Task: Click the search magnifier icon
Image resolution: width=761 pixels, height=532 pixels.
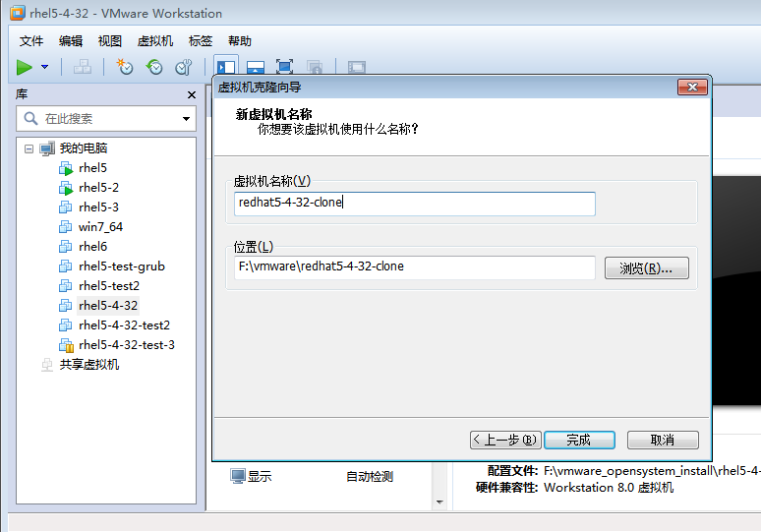Action: click(x=30, y=118)
